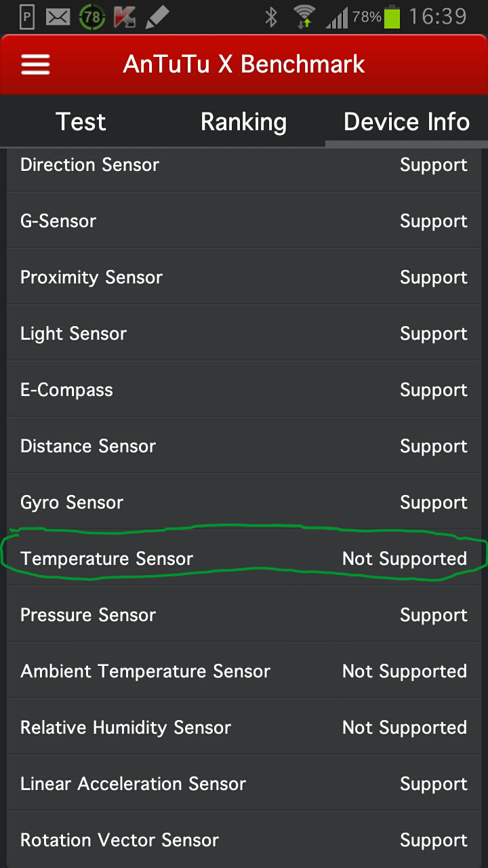Select the G-Sensor row

coord(244,221)
